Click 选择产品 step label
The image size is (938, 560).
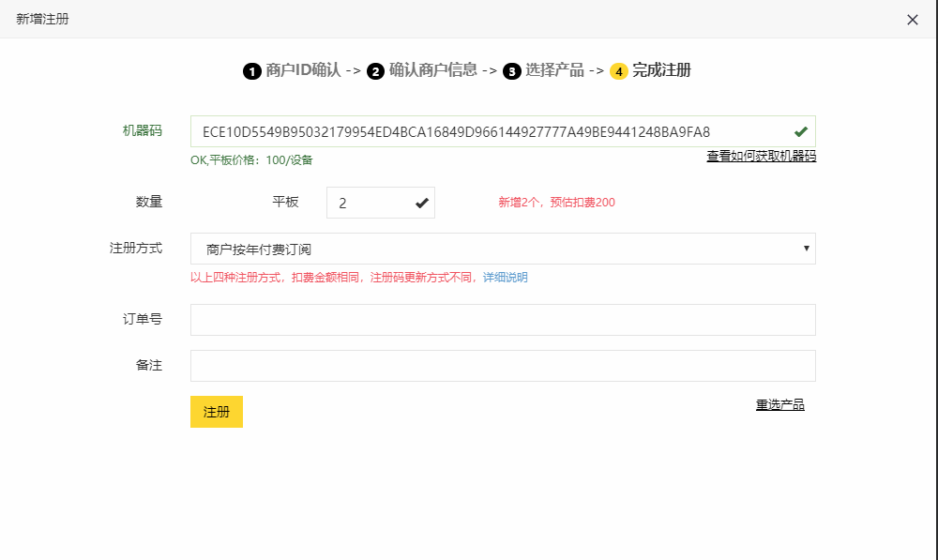(x=554, y=70)
